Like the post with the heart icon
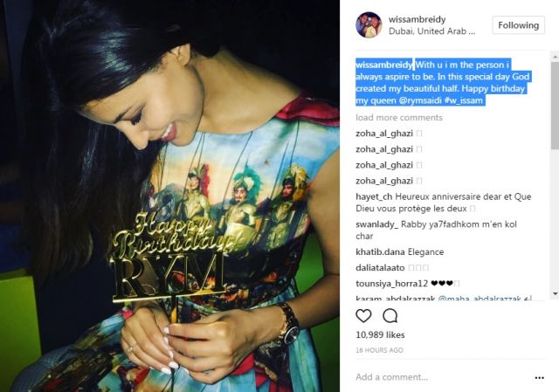Screen dimensions: 559x392 (x=363, y=316)
